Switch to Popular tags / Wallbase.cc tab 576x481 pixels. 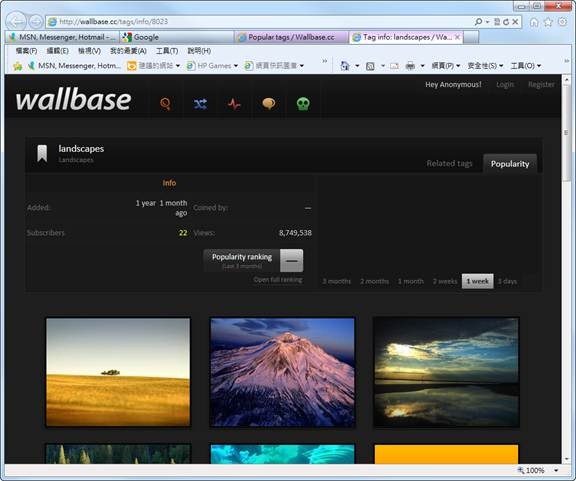[292, 37]
